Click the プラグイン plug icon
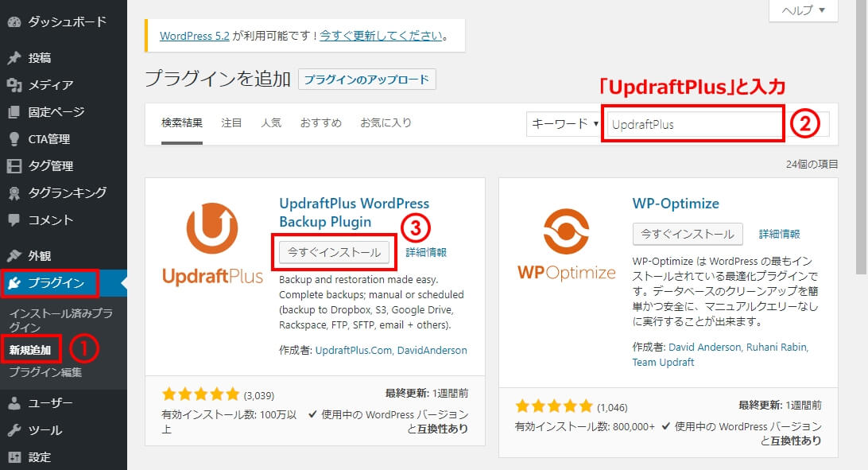The width and height of the screenshot is (868, 470). tap(14, 283)
